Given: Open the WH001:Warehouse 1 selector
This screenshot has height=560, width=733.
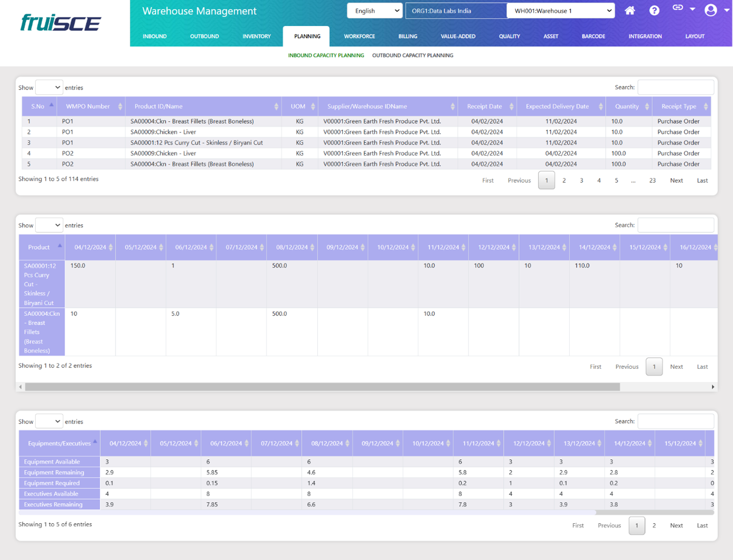Looking at the screenshot, I should tap(561, 11).
